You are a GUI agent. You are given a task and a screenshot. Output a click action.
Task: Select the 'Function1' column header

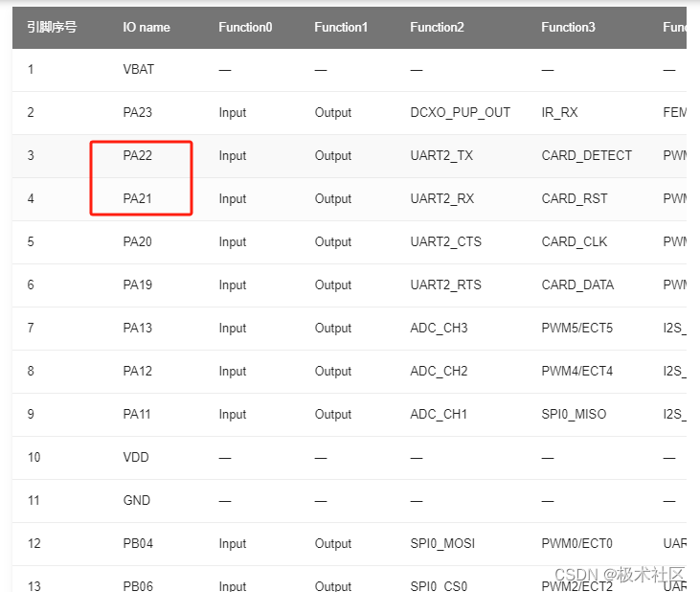[x=341, y=27]
